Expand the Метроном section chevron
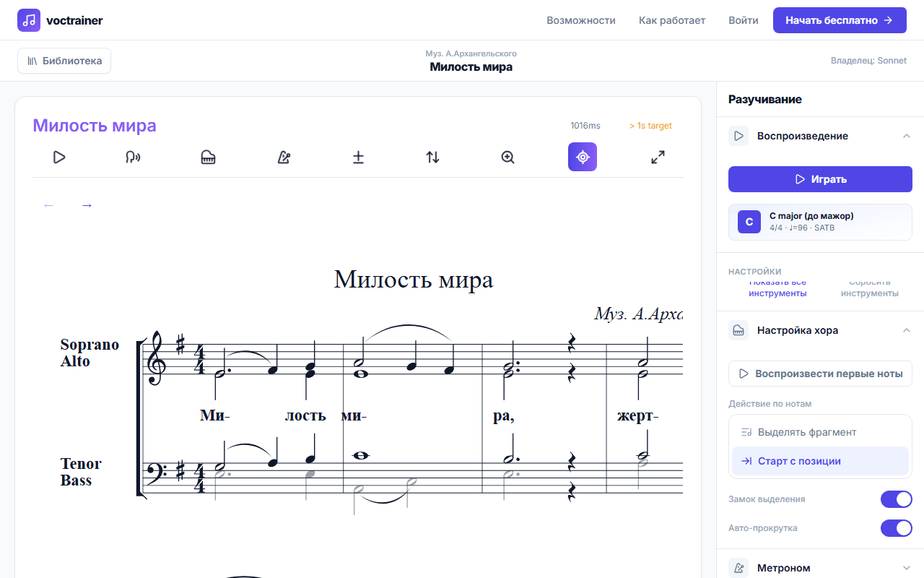The height and width of the screenshot is (578, 924). pos(907,568)
